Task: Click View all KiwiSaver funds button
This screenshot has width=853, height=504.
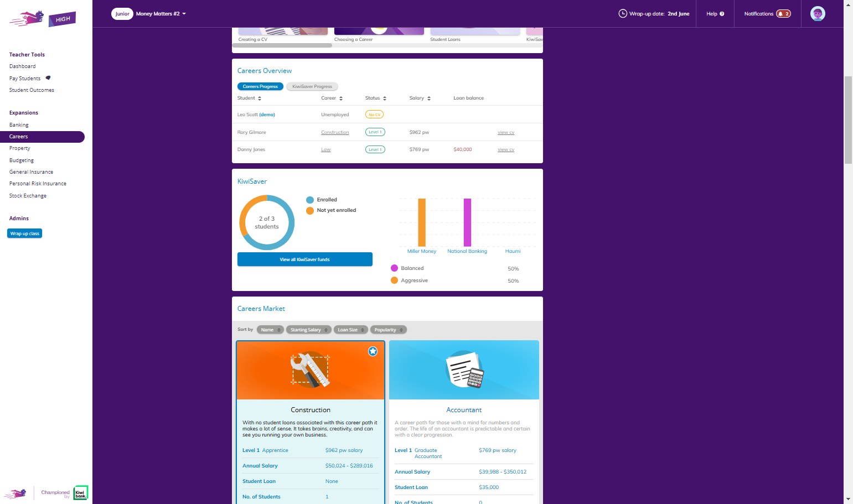Action: point(305,259)
